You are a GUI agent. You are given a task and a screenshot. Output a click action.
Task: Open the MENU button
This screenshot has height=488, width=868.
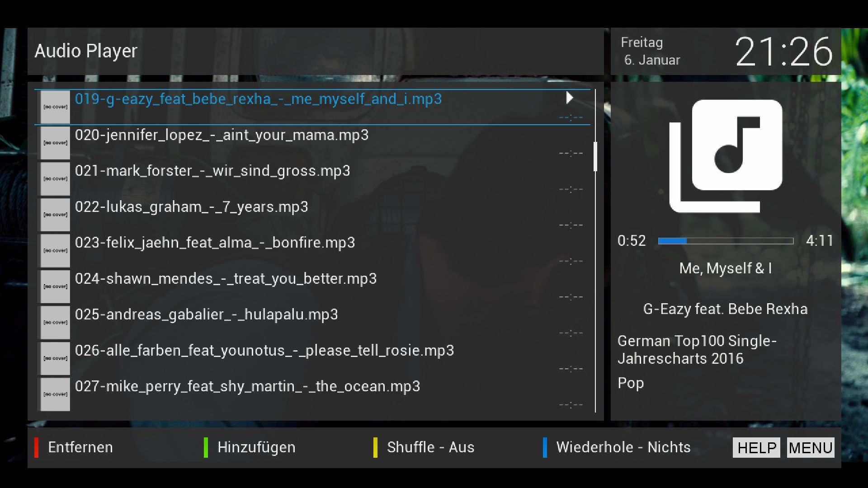point(810,448)
